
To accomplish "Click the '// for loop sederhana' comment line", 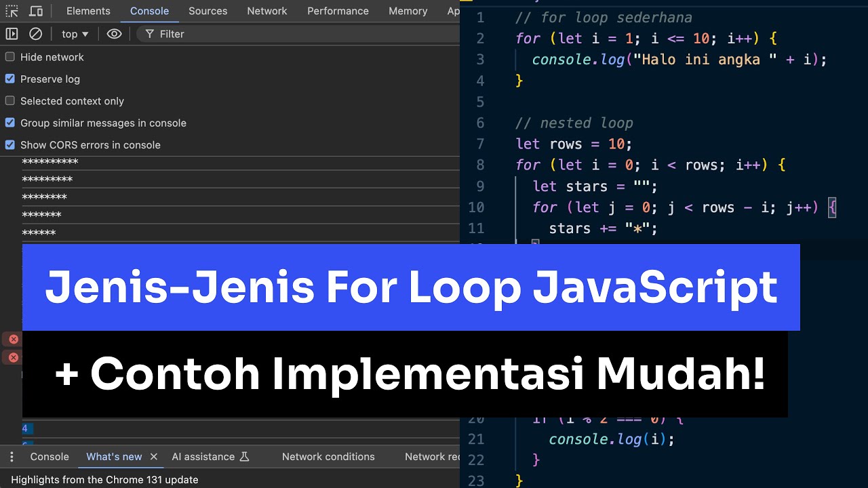I will point(604,18).
